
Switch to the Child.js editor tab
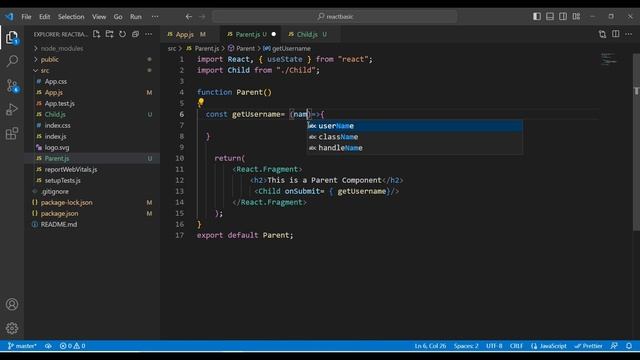[x=311, y=34]
